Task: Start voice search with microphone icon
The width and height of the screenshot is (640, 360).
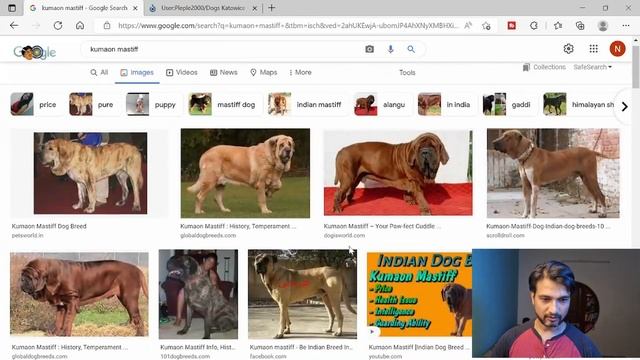Action: click(x=391, y=49)
